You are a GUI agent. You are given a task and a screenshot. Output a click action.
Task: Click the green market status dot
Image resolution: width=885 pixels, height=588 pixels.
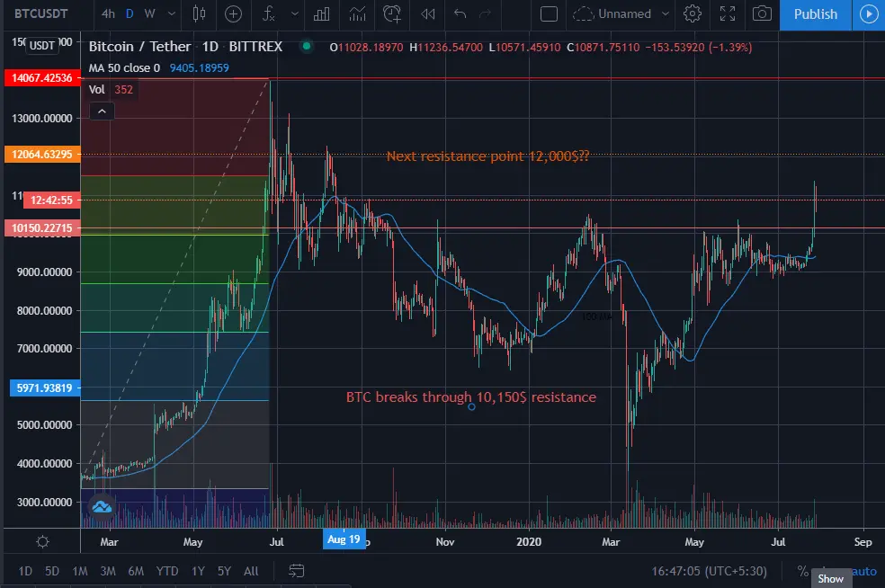[307, 46]
